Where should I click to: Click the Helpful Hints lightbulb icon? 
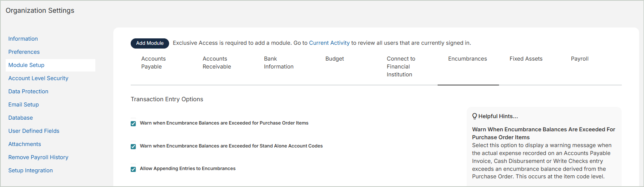click(x=475, y=116)
